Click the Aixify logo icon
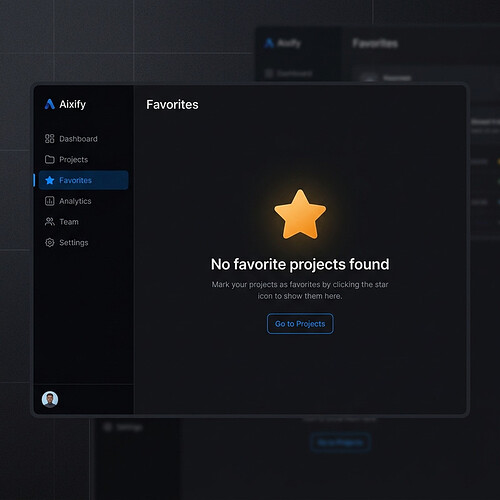This screenshot has height=500, width=500. tap(50, 104)
